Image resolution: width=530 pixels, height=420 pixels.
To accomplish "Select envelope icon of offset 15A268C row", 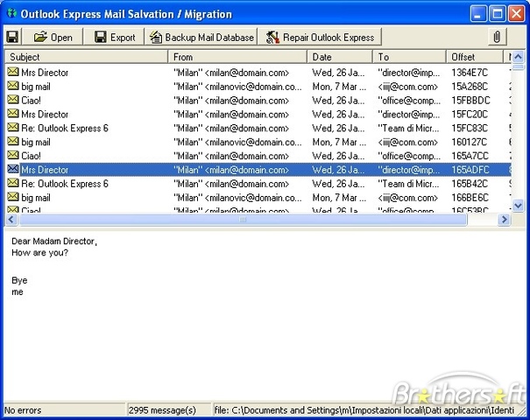I will pyautogui.click(x=13, y=86).
